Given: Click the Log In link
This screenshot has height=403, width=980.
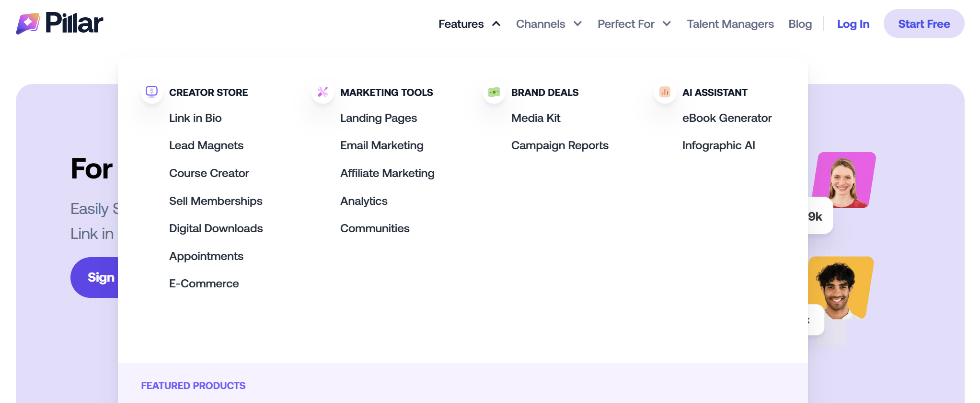Looking at the screenshot, I should (853, 24).
